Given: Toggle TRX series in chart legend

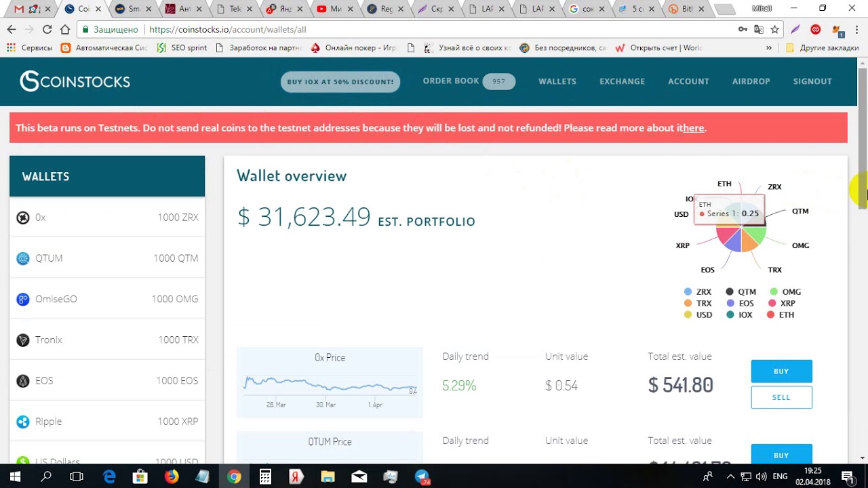Looking at the screenshot, I should tap(698, 304).
